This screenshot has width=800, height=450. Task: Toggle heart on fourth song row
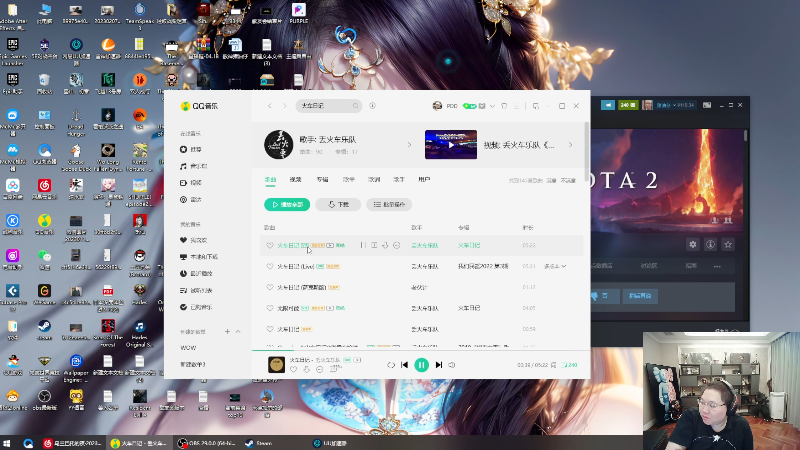pos(270,308)
